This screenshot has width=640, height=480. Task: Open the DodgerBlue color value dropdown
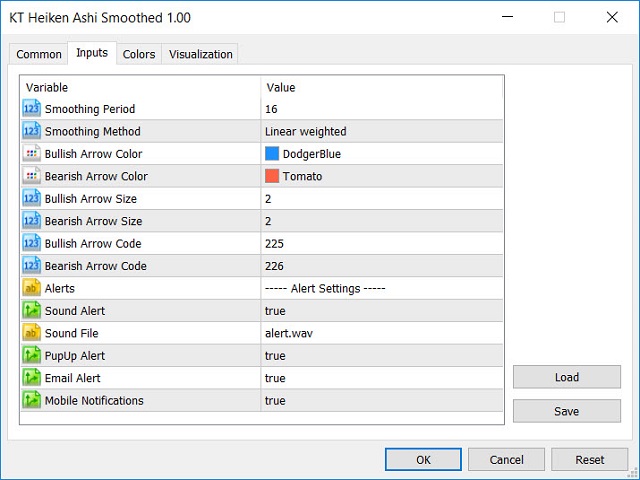tap(380, 154)
